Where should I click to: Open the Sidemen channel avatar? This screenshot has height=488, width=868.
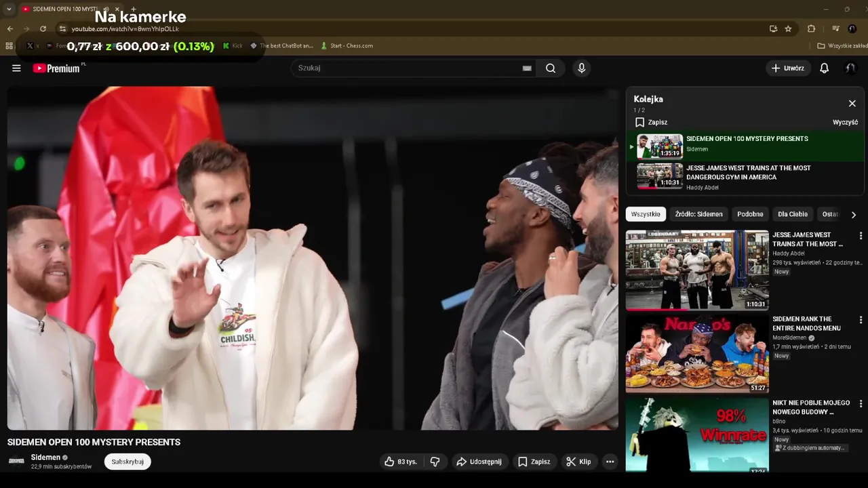(16, 462)
